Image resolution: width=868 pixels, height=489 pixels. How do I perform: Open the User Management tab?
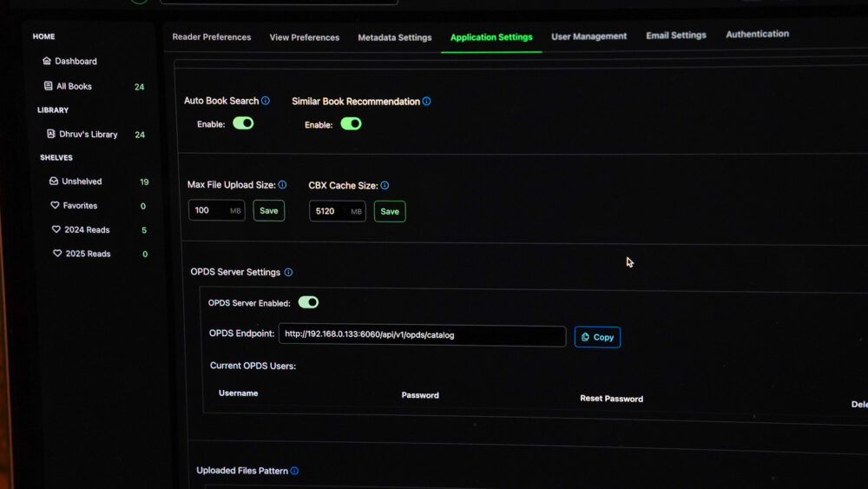(x=589, y=36)
